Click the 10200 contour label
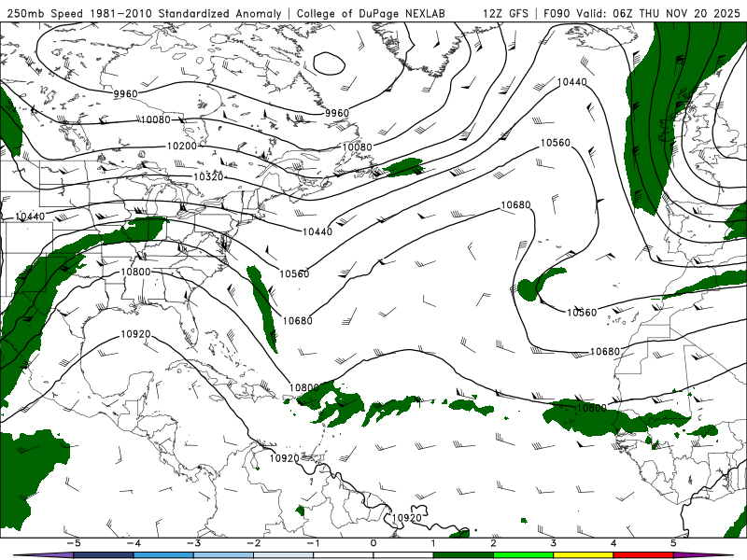 (x=181, y=146)
